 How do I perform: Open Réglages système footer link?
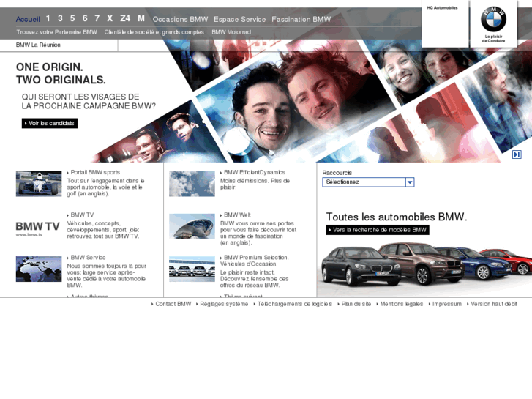pos(224,304)
